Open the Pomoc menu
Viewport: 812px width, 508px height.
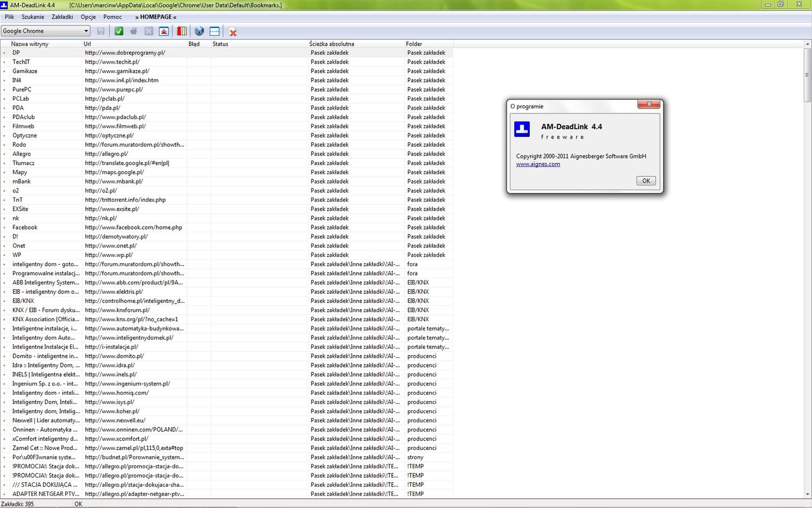[x=113, y=17]
